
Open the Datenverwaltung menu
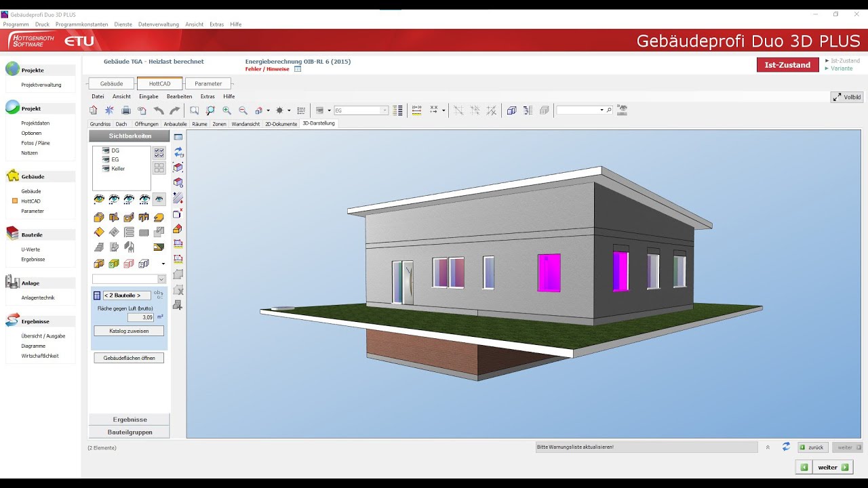coord(159,24)
